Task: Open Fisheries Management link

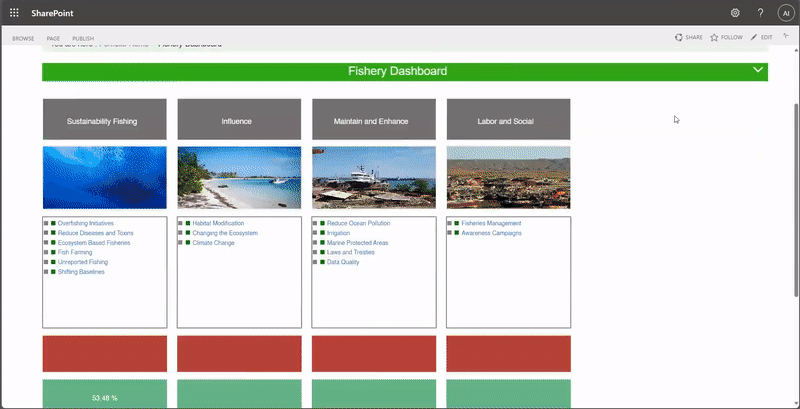Action: tap(491, 223)
